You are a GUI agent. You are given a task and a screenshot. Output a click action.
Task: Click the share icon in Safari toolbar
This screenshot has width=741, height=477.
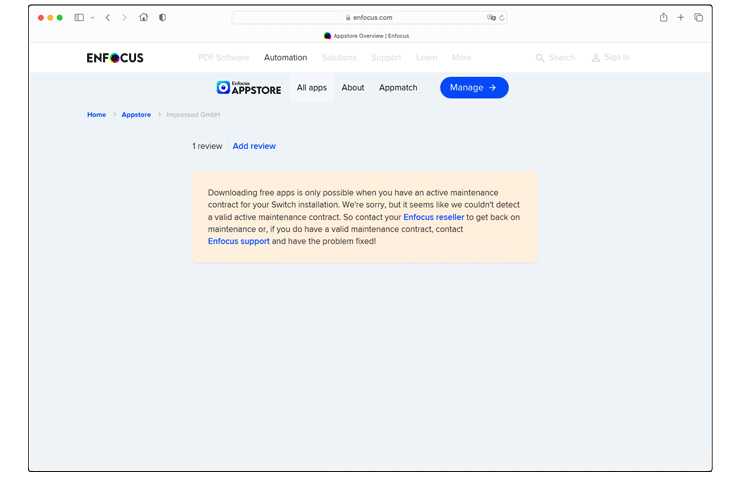coord(663,17)
